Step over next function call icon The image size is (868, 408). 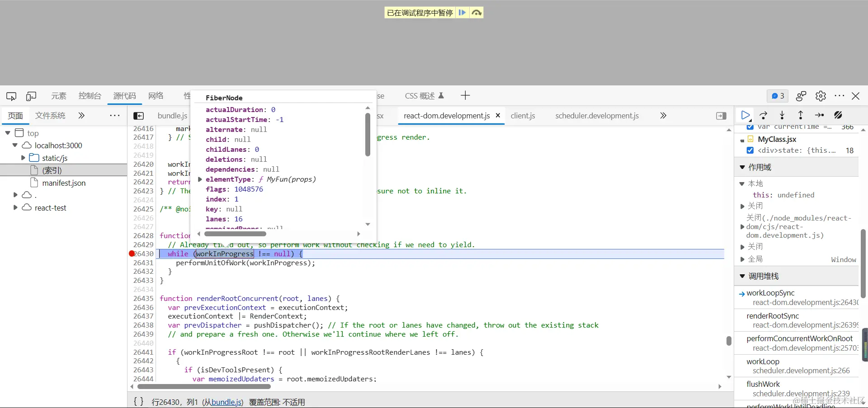tap(764, 115)
